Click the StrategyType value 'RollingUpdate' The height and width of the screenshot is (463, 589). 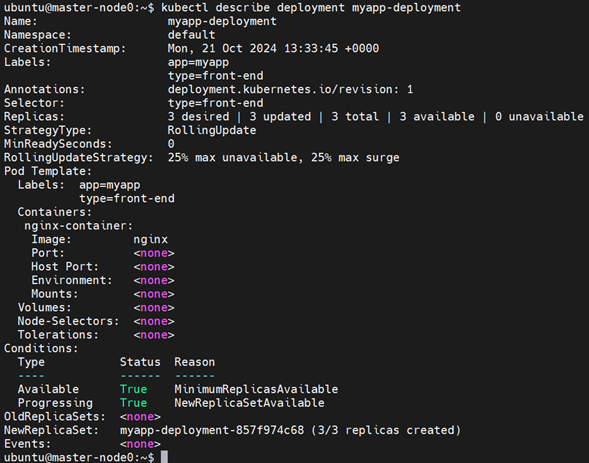(212, 130)
